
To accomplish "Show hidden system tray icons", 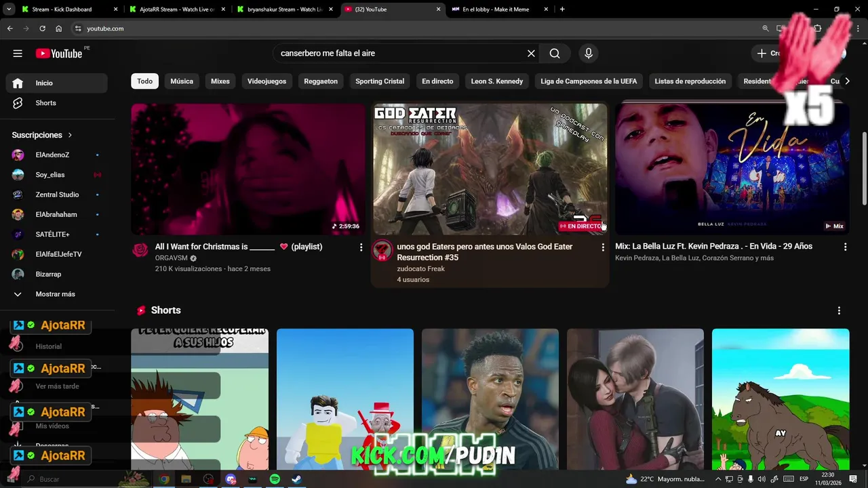I will (x=718, y=479).
